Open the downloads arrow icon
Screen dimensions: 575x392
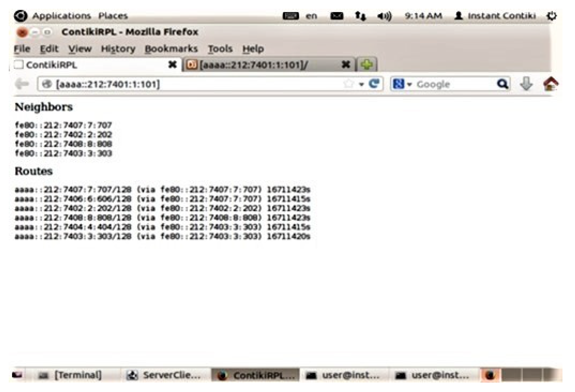pyautogui.click(x=526, y=84)
